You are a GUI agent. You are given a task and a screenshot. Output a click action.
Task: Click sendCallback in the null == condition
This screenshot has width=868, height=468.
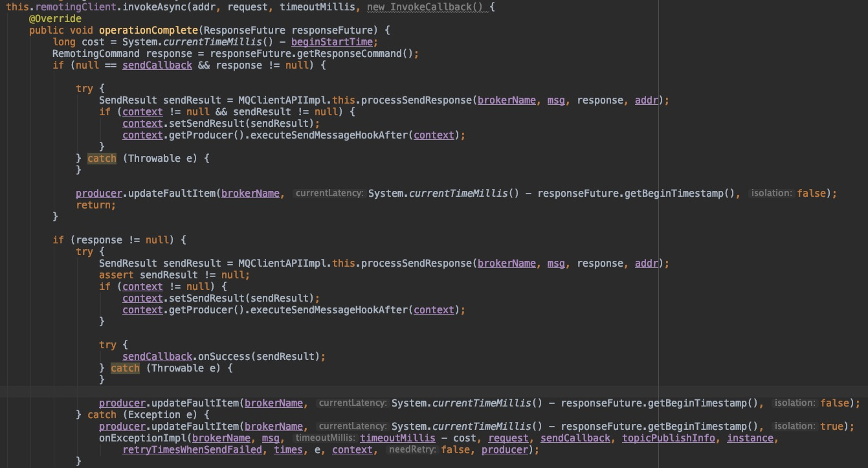click(157, 65)
